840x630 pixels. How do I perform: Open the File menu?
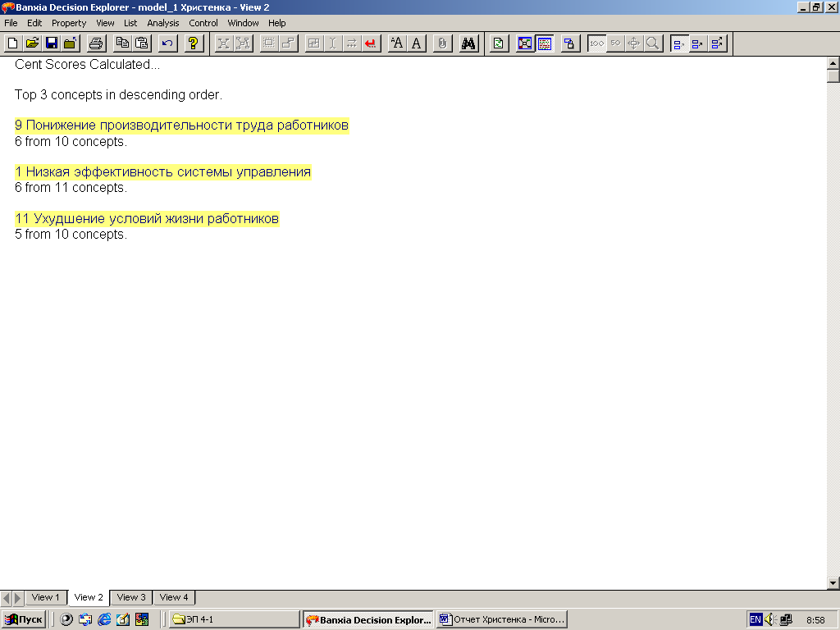click(11, 23)
